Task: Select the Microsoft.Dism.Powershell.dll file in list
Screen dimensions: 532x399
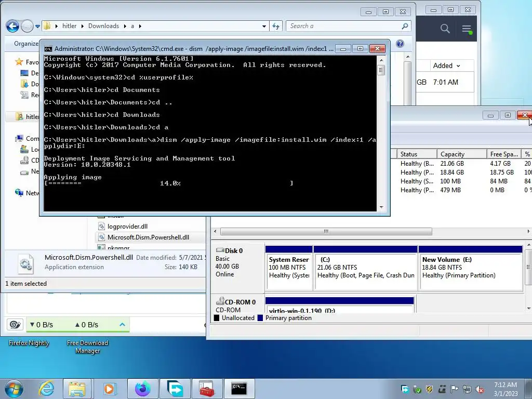Action: point(148,237)
